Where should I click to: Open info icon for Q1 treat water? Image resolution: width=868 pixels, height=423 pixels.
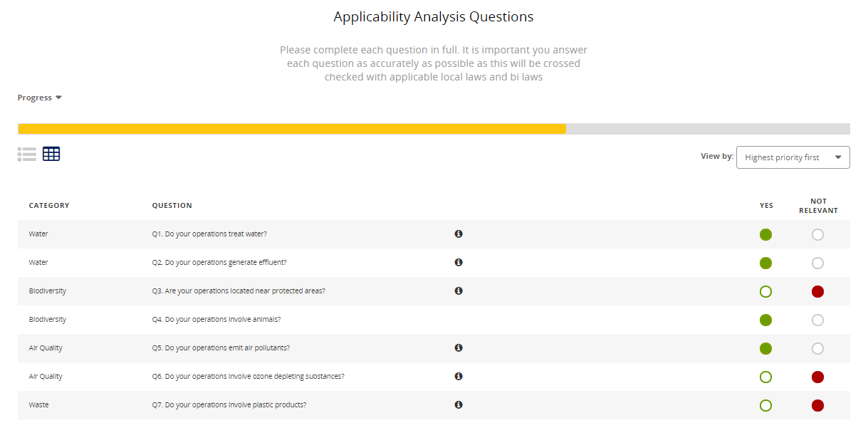(459, 234)
